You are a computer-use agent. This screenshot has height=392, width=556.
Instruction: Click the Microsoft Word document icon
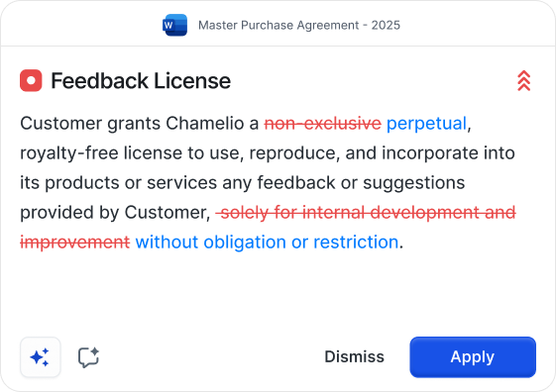[174, 25]
